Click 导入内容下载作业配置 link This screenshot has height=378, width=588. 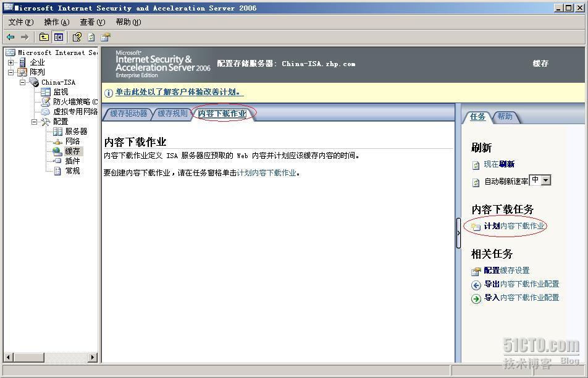coord(522,297)
